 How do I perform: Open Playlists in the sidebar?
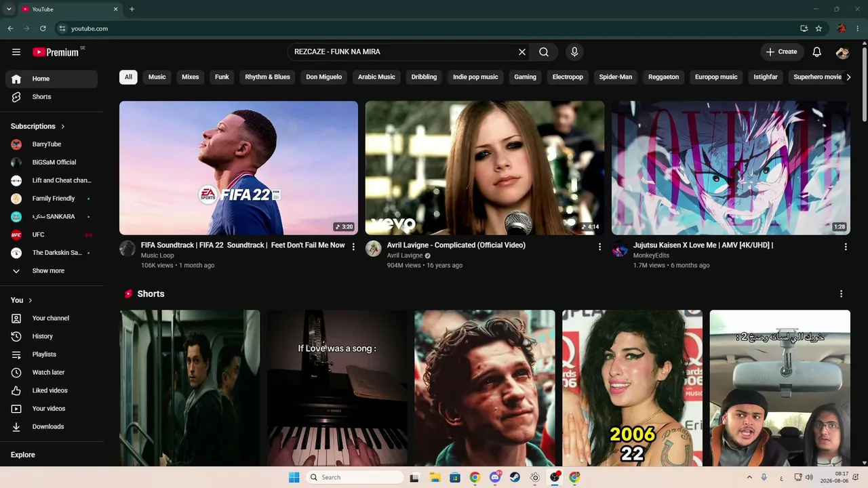point(52,354)
